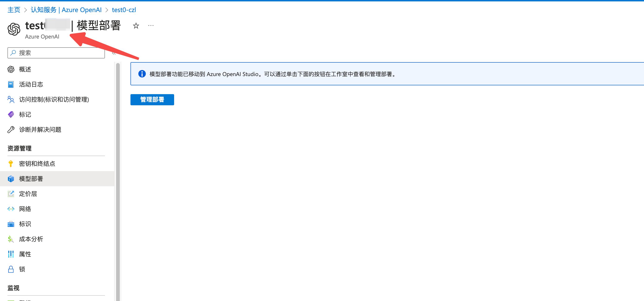Collapse the sidebar with double chevron
The height and width of the screenshot is (301, 644).
(x=114, y=53)
